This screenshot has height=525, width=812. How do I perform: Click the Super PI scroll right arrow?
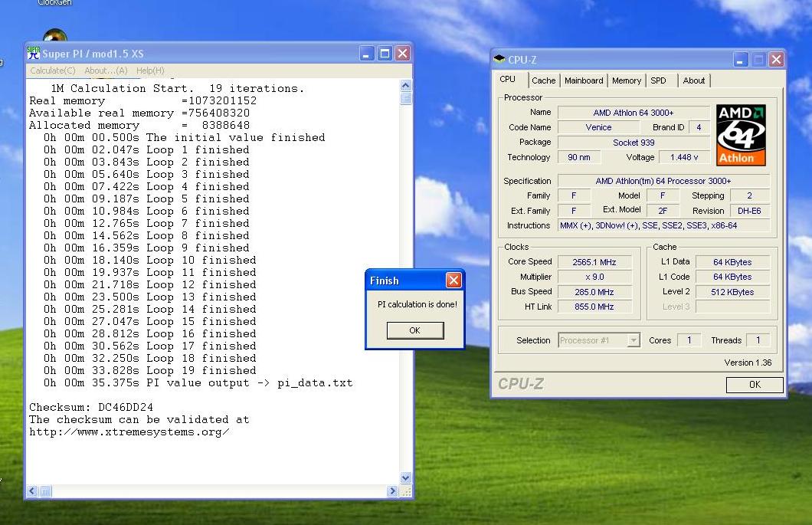[392, 491]
